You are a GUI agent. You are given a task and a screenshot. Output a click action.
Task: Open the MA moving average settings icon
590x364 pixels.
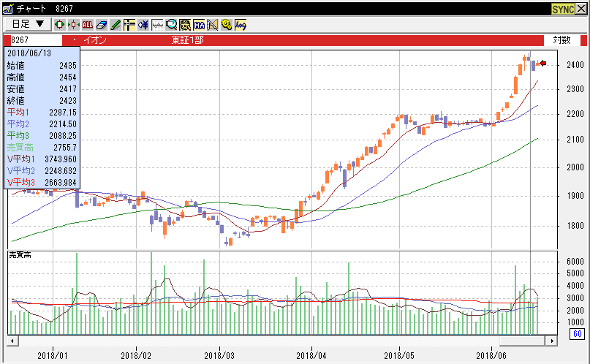tap(199, 24)
